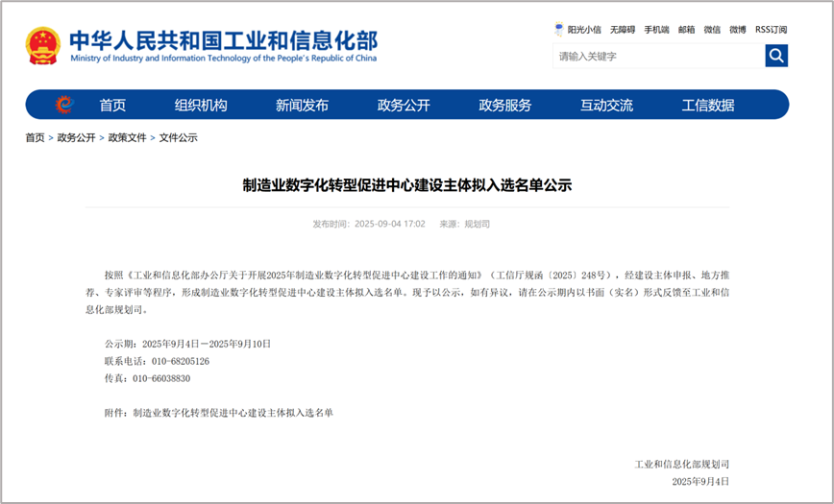Click 政策文件 in the breadcrumb
The image size is (834, 504).
[127, 138]
